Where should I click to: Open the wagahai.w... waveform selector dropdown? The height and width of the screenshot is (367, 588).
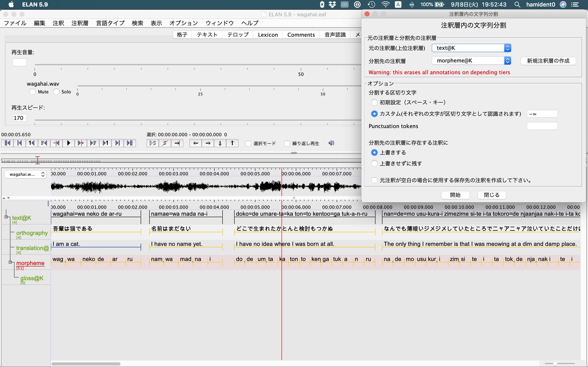(x=25, y=174)
